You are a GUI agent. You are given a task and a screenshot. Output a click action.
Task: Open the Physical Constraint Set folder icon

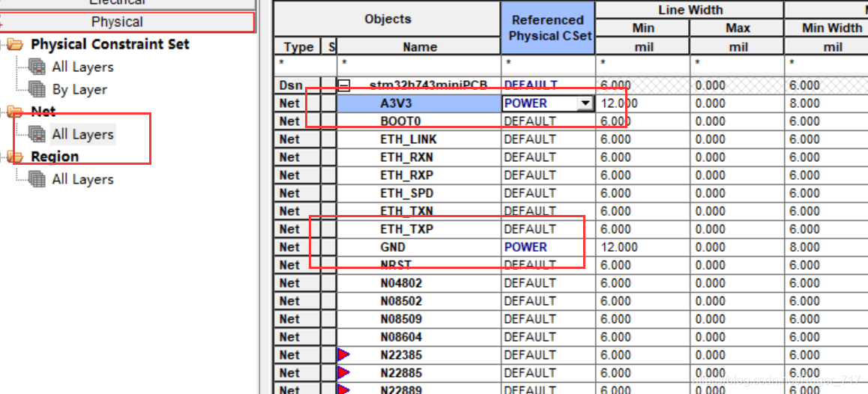[15, 45]
